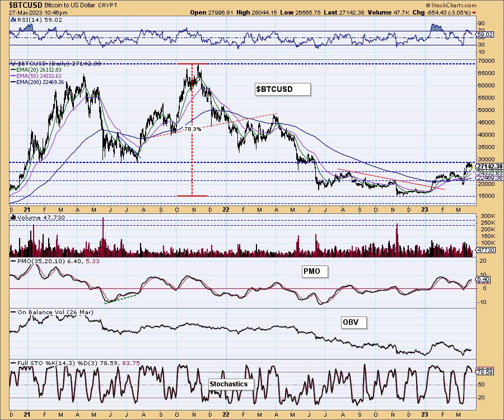Open the StockCharts.com copyright link
The image size is (504, 420).
(451, 5)
